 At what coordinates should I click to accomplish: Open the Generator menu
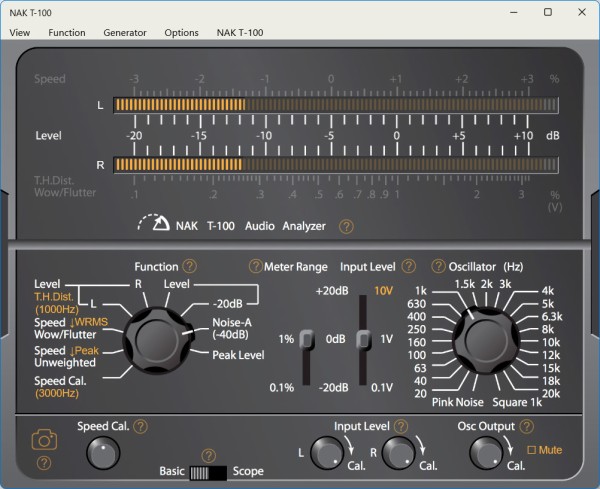point(125,33)
